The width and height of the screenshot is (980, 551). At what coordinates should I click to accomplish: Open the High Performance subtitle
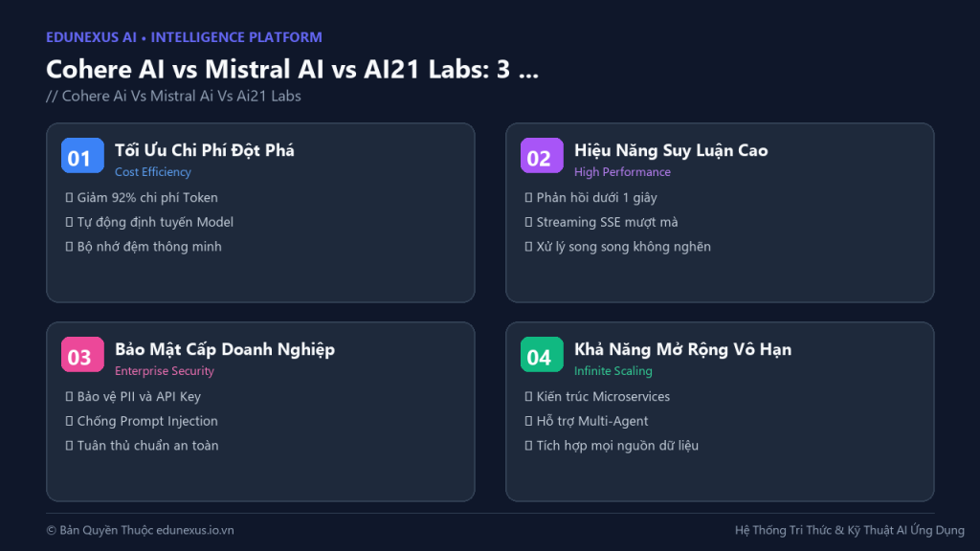tap(622, 172)
